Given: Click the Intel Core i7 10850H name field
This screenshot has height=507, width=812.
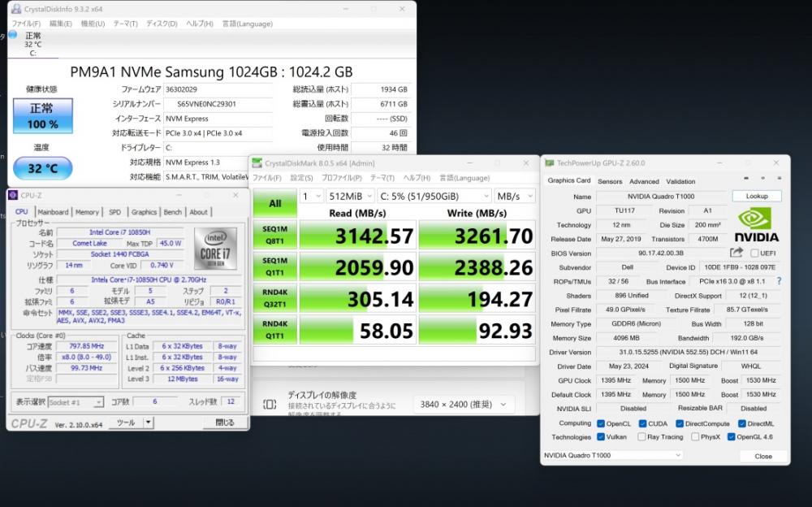Looking at the screenshot, I should coord(120,232).
